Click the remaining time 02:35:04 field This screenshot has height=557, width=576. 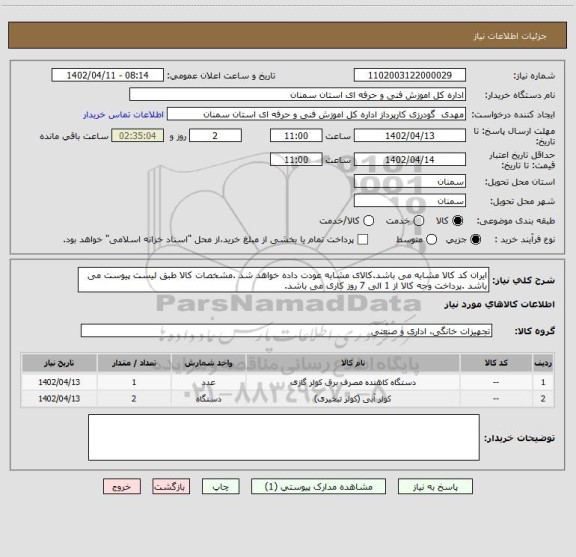138,136
